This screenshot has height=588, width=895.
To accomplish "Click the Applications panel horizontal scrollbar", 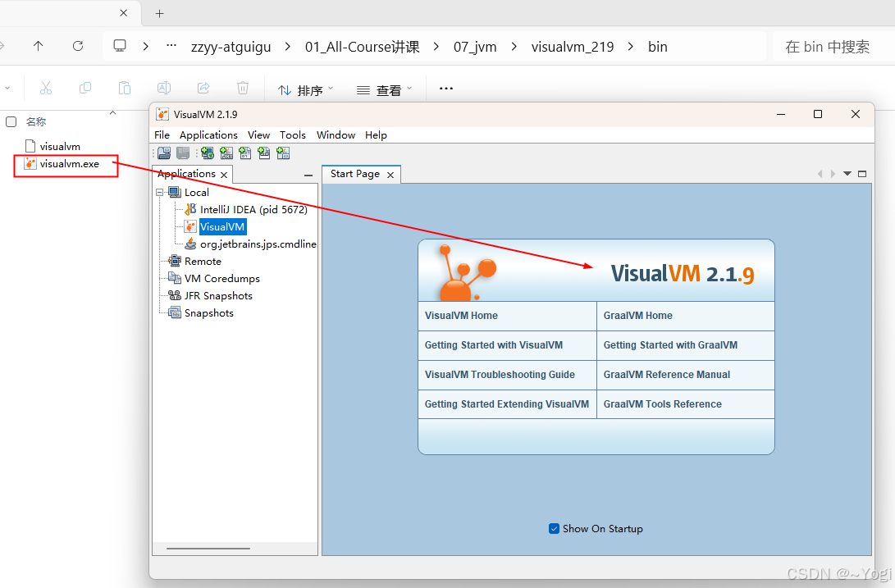I will click(x=208, y=549).
